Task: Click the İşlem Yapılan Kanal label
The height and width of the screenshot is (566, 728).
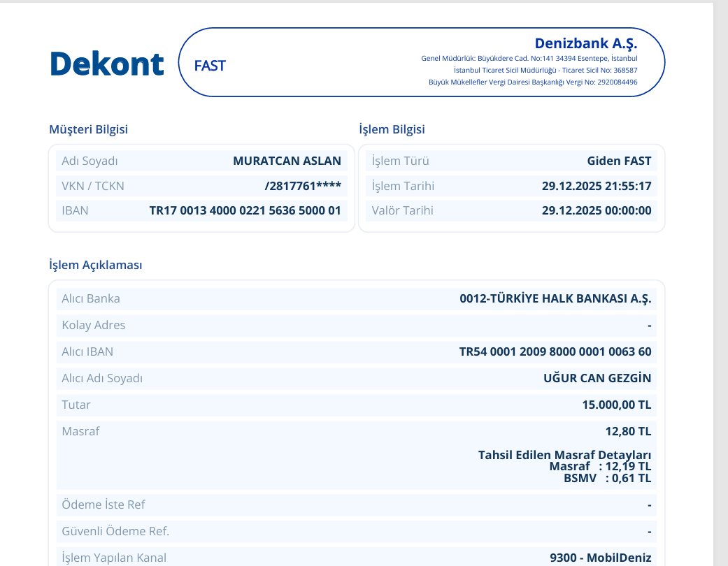Action: [x=114, y=558]
